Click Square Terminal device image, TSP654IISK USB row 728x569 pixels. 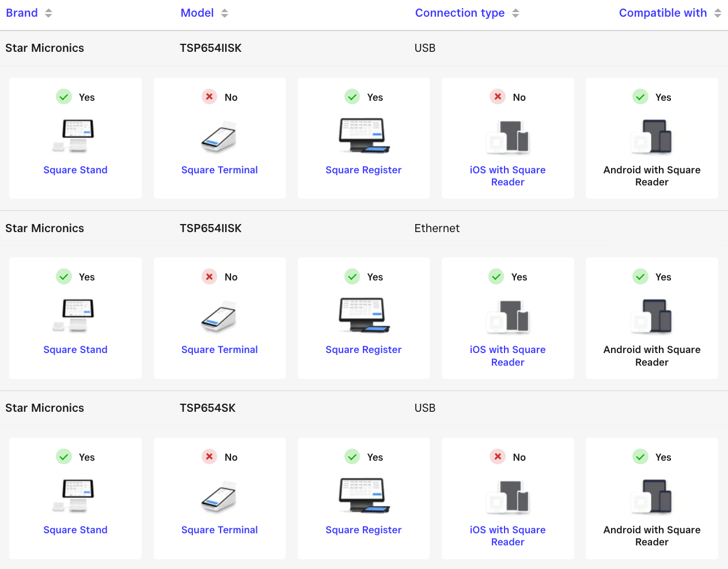219,137
